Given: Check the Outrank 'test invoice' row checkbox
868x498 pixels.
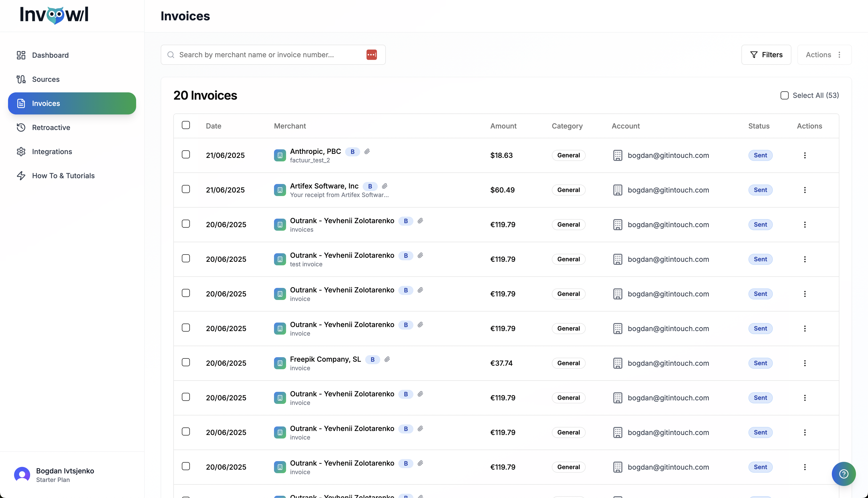Looking at the screenshot, I should point(186,258).
